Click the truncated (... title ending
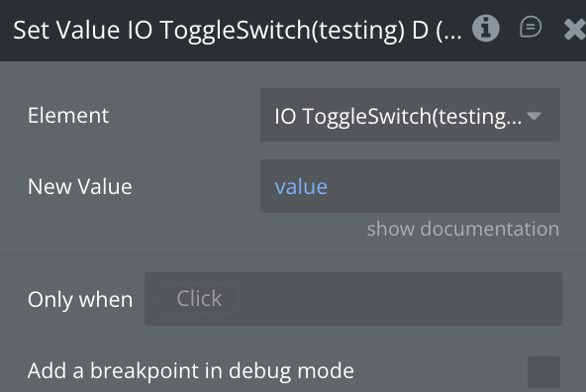Viewport: 586px width, 392px height. coord(448,31)
